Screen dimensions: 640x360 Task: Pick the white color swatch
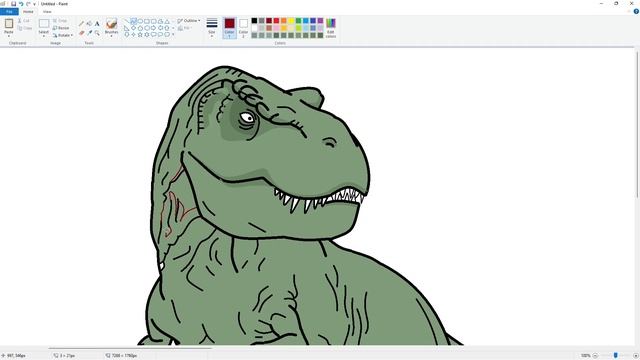[254, 28]
